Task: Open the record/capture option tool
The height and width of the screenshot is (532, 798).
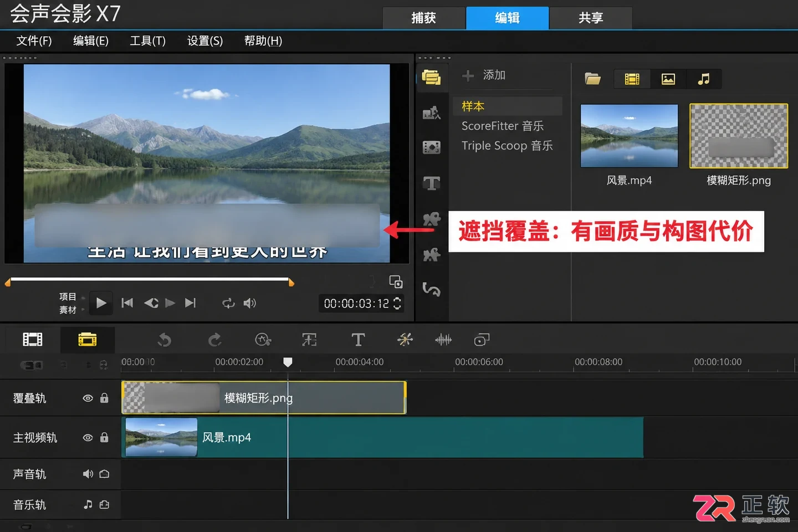Action: pos(263,340)
